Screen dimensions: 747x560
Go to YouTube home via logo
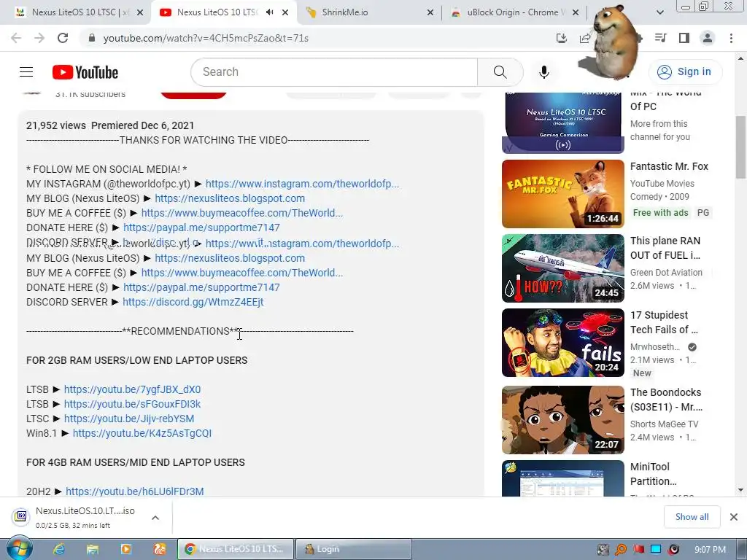click(85, 72)
